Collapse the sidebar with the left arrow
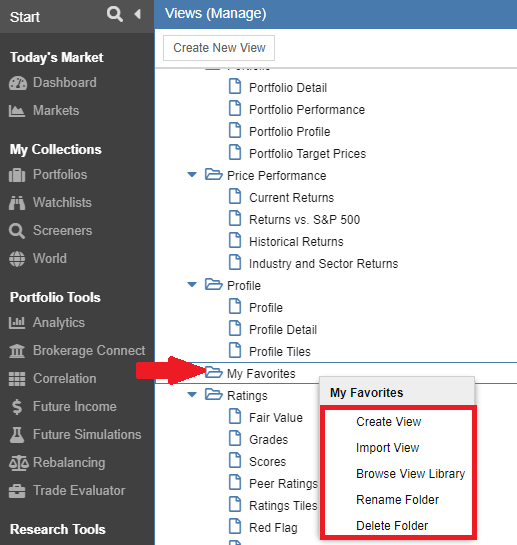The image size is (517, 545). pyautogui.click(x=137, y=14)
